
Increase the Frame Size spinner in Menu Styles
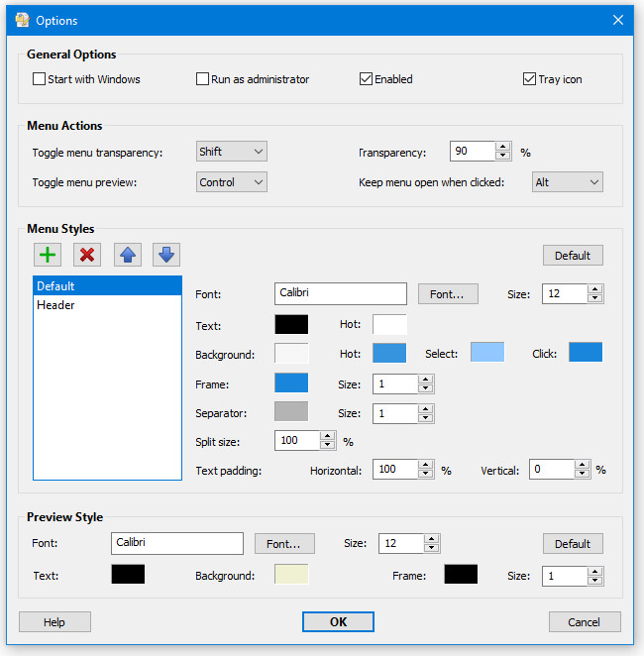[425, 380]
